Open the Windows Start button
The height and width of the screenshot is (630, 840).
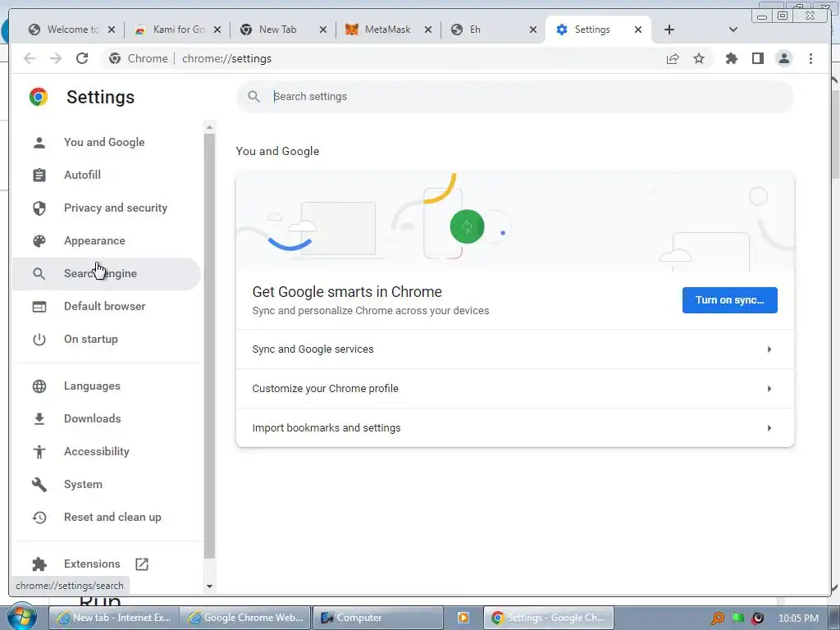22,617
